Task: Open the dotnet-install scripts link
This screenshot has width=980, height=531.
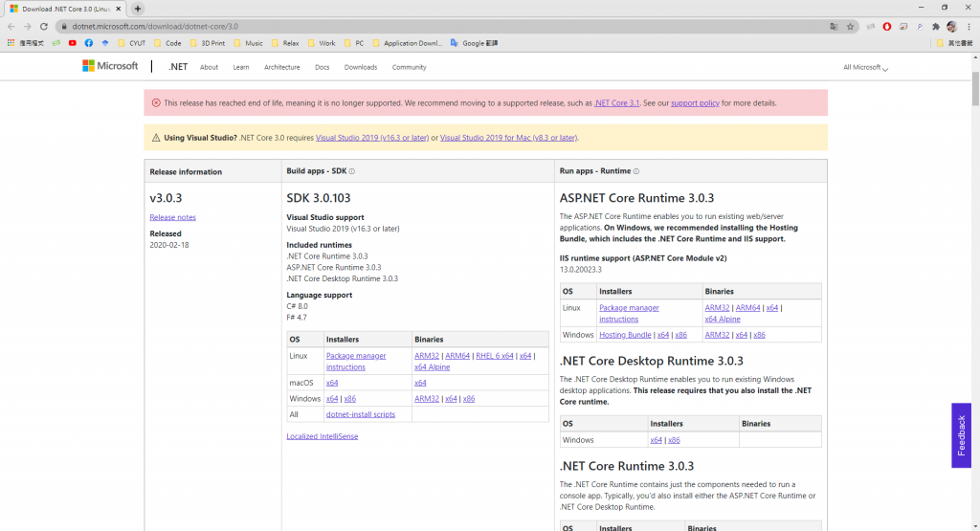Action: pos(361,414)
